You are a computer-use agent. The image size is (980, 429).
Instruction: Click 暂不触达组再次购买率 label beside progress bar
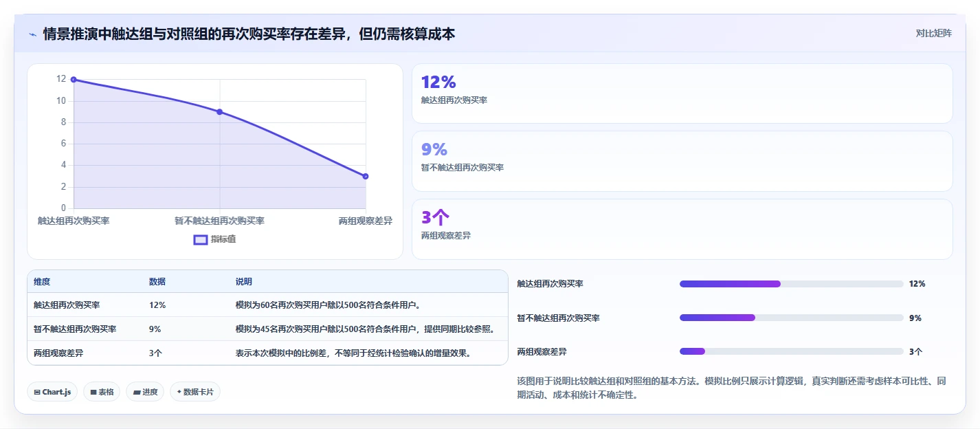click(558, 318)
